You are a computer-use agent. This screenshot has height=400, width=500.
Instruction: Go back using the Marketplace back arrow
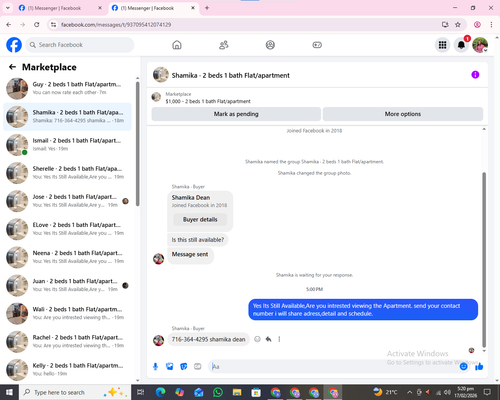[13, 67]
